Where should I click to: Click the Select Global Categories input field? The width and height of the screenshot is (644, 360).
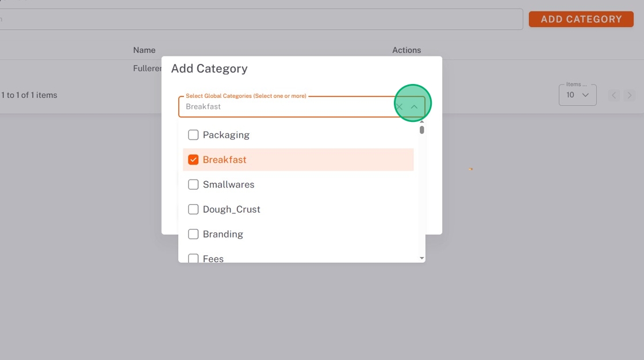pos(287,107)
